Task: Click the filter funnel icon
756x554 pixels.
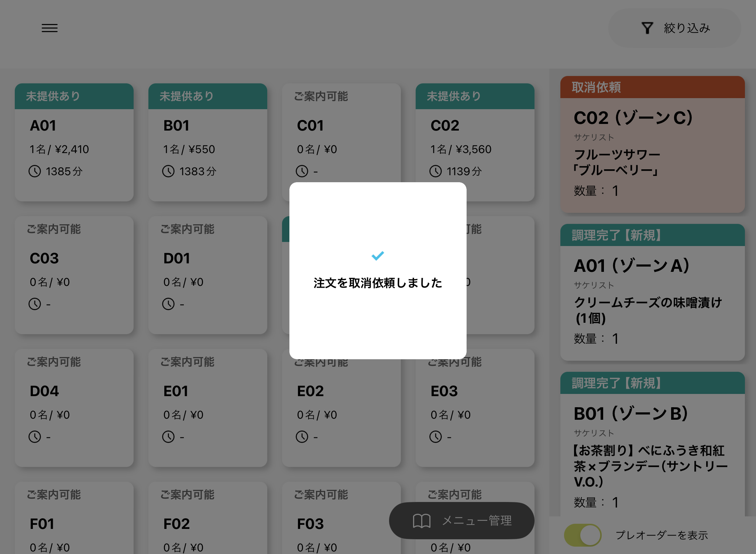Action: click(647, 28)
